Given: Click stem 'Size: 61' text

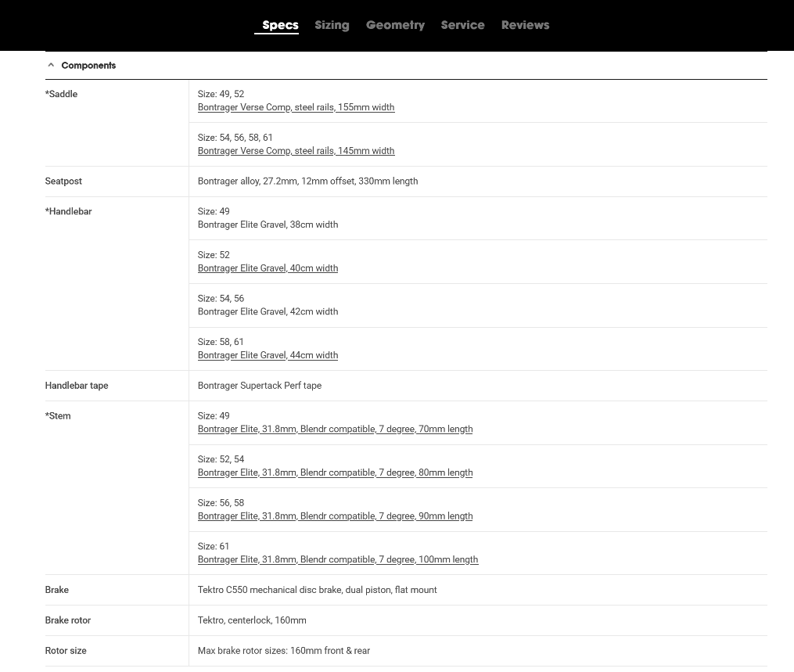Looking at the screenshot, I should coord(214,546).
